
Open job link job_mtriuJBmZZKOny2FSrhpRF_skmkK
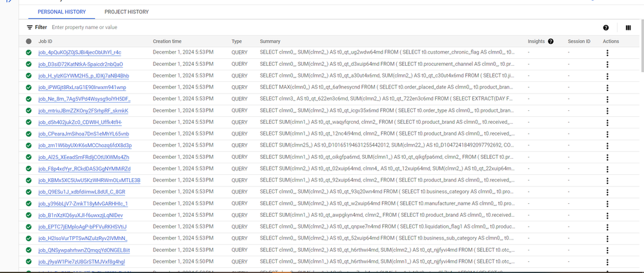(x=83, y=111)
